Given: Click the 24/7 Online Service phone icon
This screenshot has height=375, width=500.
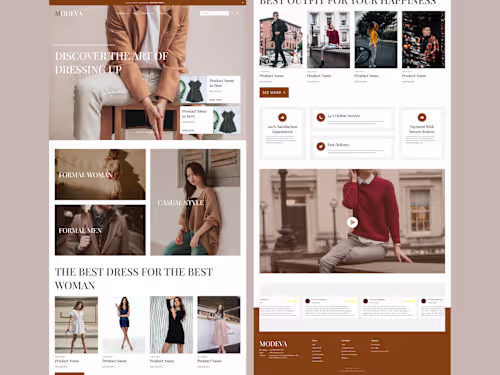Looking at the screenshot, I should 321,117.
